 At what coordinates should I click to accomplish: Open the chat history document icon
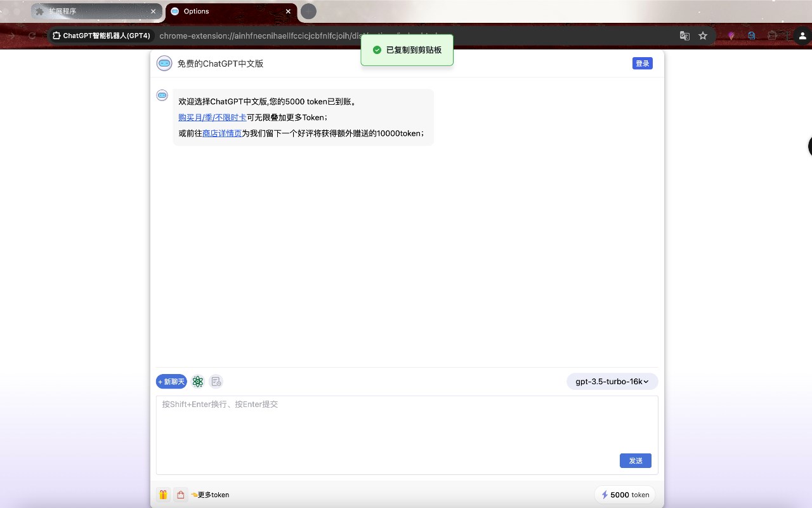tap(216, 382)
